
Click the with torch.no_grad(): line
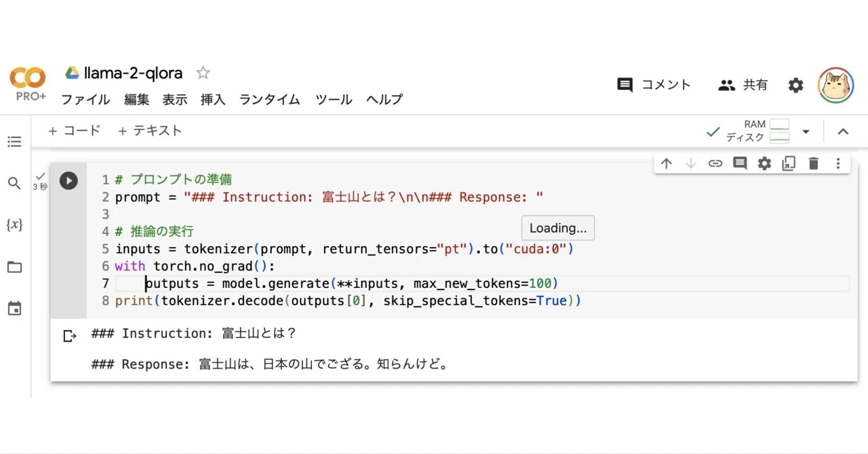point(195,266)
